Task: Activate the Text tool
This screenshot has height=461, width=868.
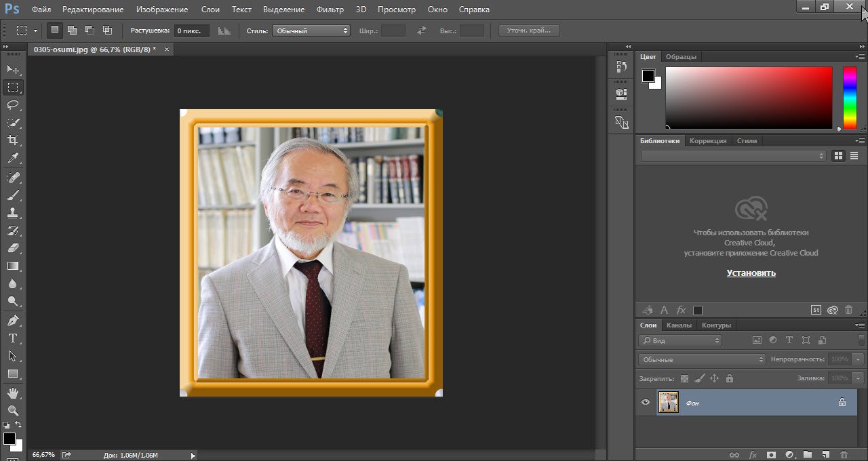Action: pyautogui.click(x=13, y=338)
